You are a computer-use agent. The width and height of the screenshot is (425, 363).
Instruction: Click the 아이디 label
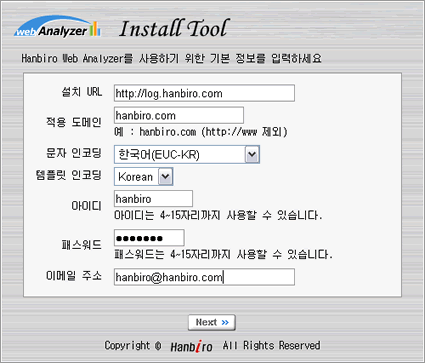(x=86, y=206)
